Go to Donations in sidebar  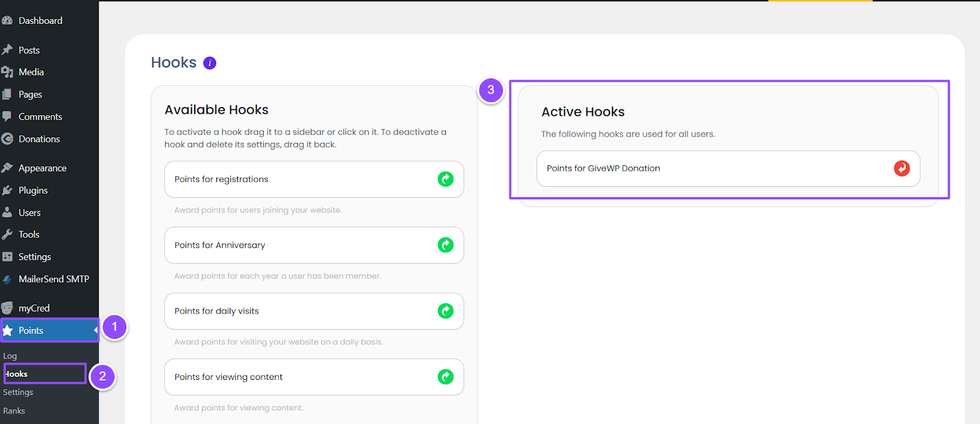[x=39, y=139]
